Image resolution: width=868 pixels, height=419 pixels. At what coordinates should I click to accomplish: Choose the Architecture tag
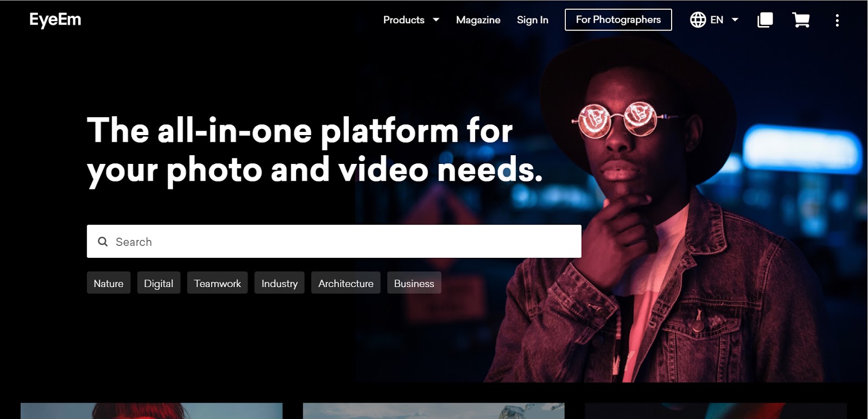click(346, 283)
